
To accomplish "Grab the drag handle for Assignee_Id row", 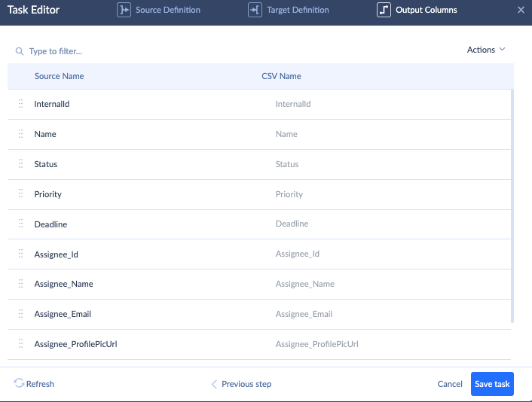I will click(x=20, y=254).
